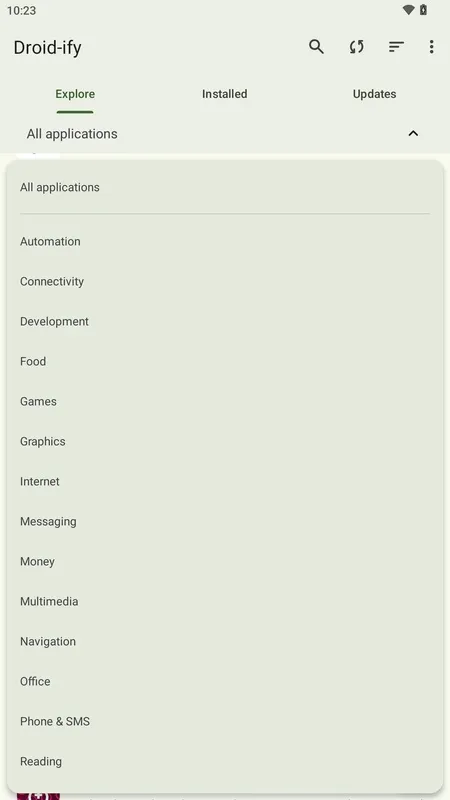This screenshot has width=450, height=800.
Task: Pick the Reading category
Action: coord(225,761)
